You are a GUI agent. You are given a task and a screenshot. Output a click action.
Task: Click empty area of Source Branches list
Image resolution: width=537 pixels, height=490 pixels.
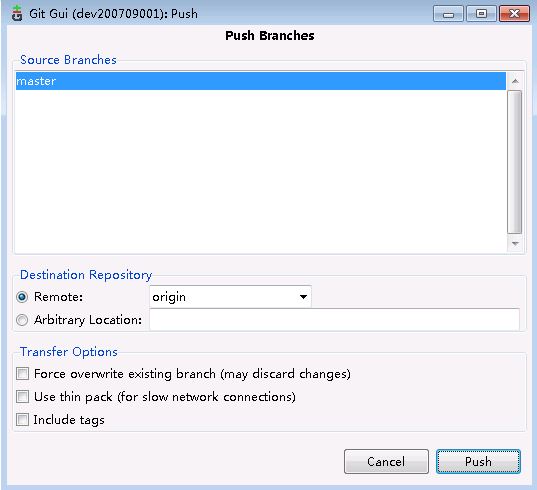pyautogui.click(x=261, y=171)
